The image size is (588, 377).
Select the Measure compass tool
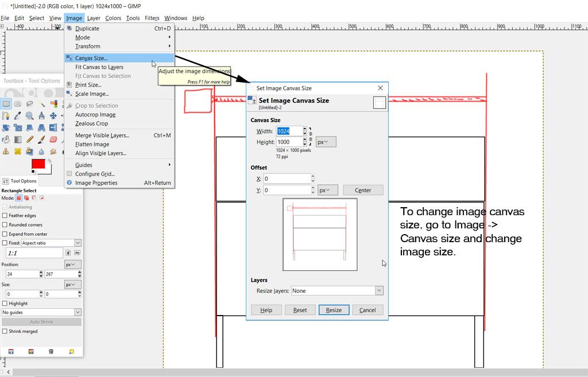pyautogui.click(x=41, y=116)
